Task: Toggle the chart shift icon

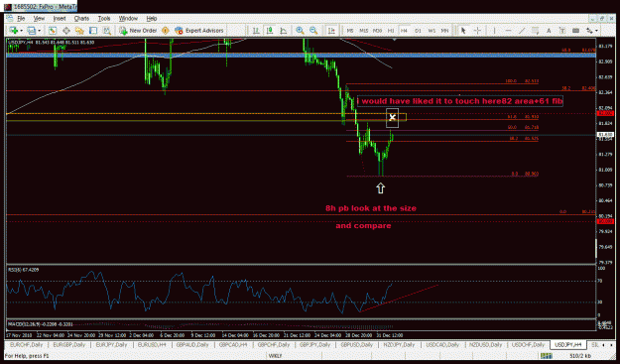Action: [x=331, y=31]
